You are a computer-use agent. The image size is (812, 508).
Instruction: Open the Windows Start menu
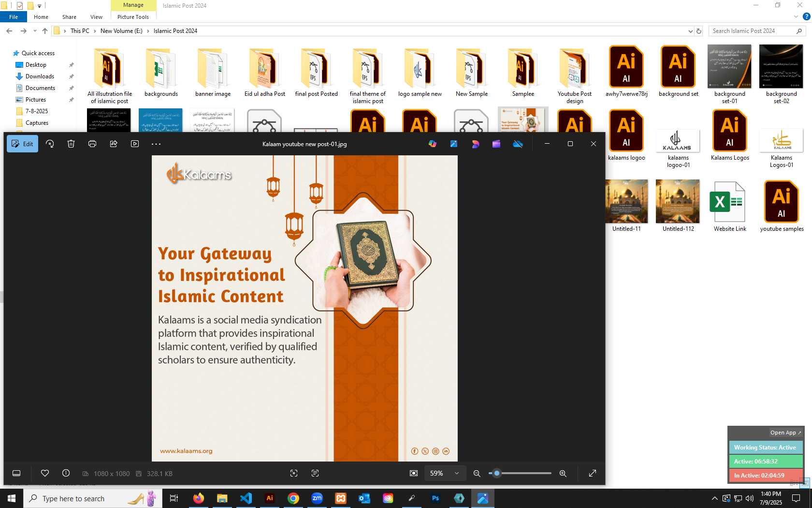pyautogui.click(x=12, y=498)
